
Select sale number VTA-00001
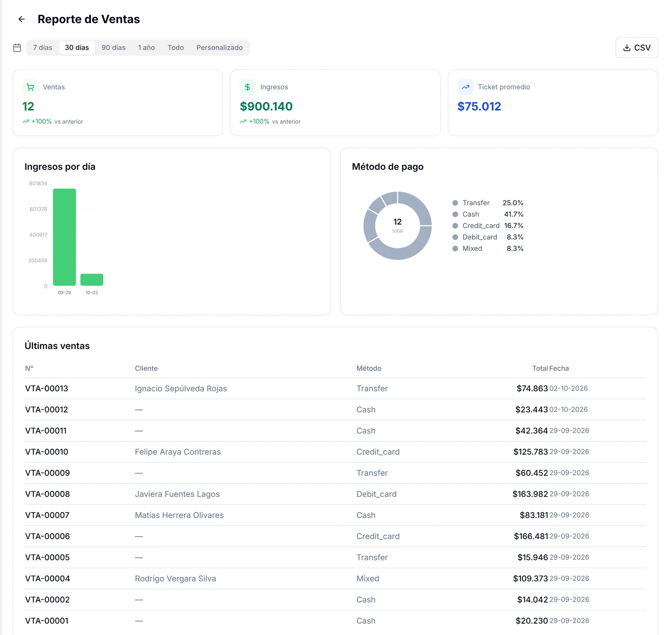point(47,621)
